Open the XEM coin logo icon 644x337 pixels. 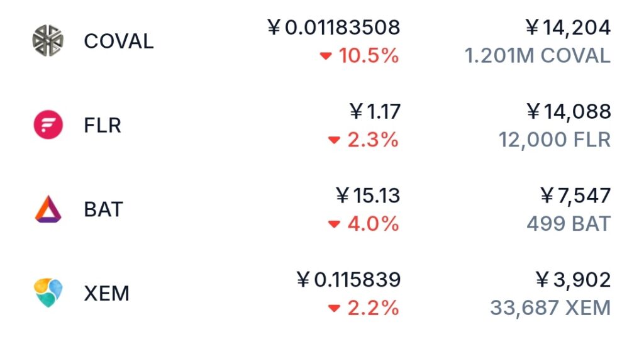point(48,293)
